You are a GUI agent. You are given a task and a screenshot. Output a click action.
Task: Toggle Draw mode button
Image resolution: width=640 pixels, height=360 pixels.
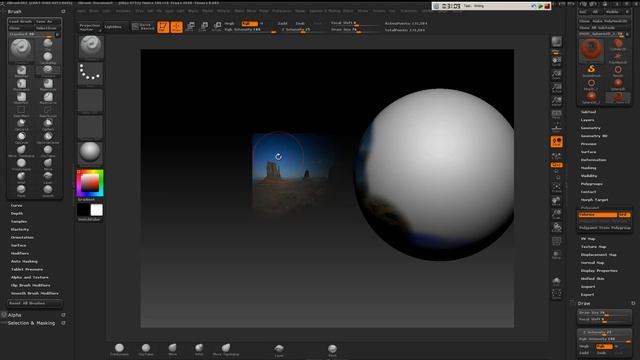(177, 27)
